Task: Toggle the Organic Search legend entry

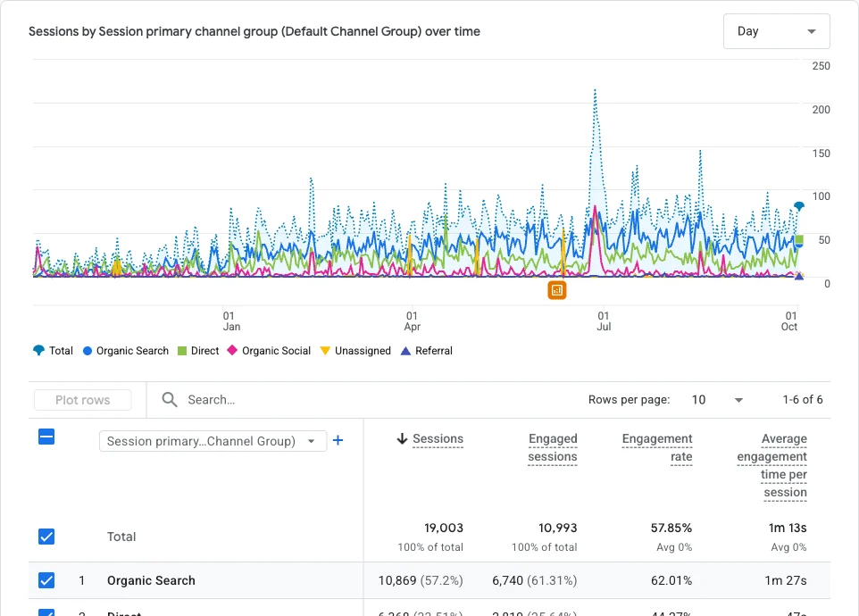Action: click(125, 351)
